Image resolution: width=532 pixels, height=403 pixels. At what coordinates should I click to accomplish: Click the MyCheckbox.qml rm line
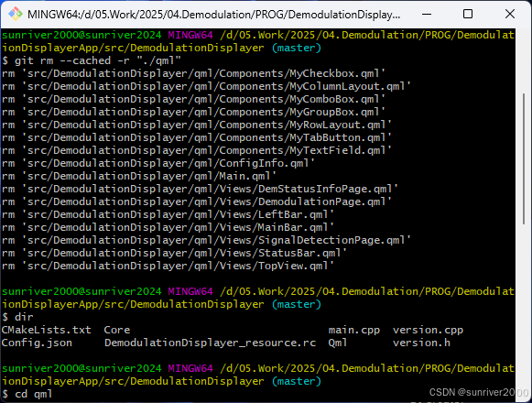193,73
